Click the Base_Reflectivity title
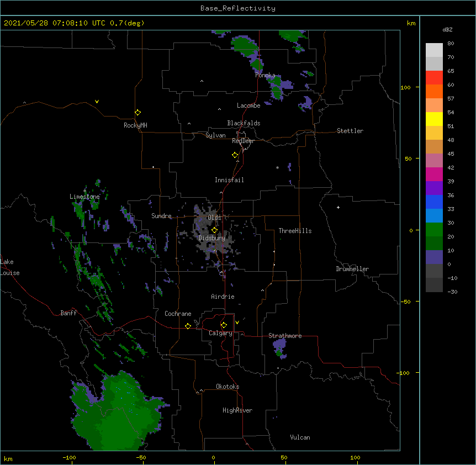 tap(238, 8)
